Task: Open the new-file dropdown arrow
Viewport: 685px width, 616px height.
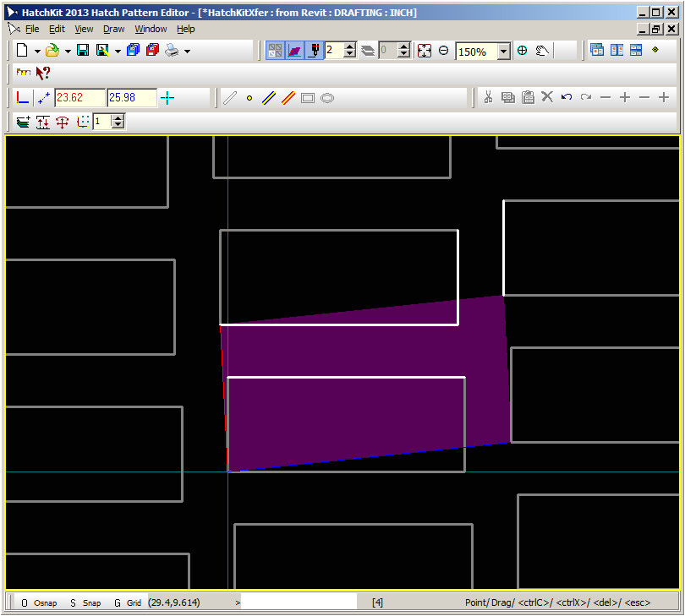Action: [x=37, y=52]
